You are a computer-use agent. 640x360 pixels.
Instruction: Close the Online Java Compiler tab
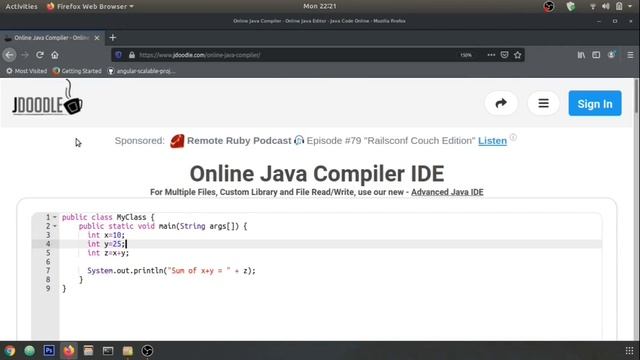point(97,38)
